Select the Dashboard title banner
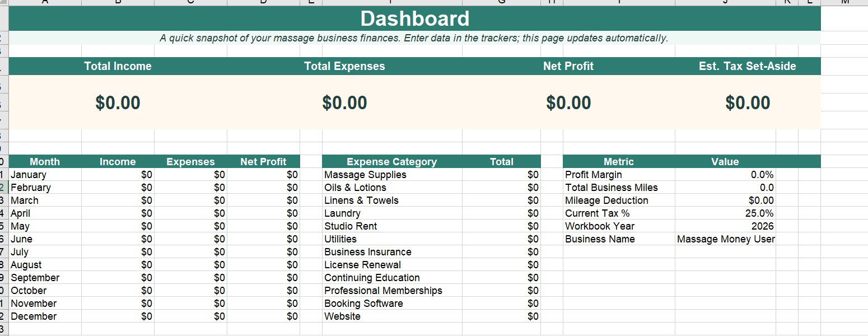868x336 pixels. pyautogui.click(x=415, y=18)
